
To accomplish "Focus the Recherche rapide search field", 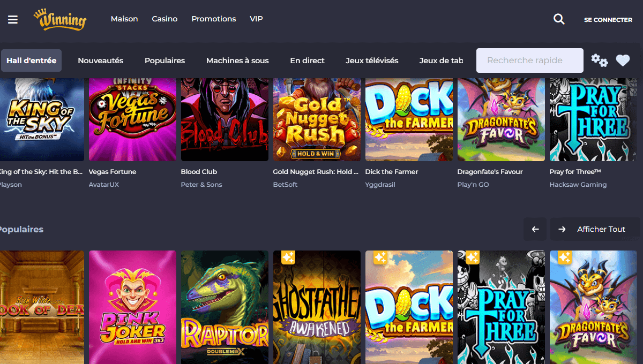I will pyautogui.click(x=529, y=60).
